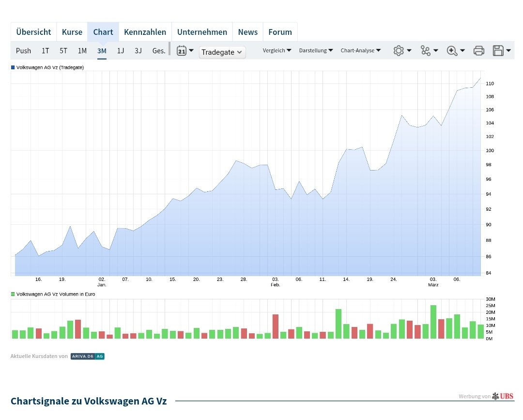Click the 03. Feb. date axis label
523x420 pixels.
(x=276, y=282)
